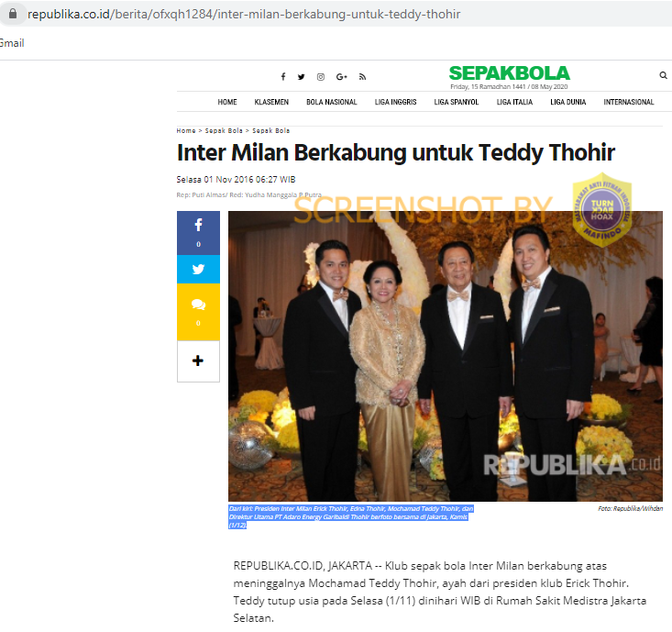Click the padlock site info icon
This screenshot has height=632, width=672.
[13, 14]
